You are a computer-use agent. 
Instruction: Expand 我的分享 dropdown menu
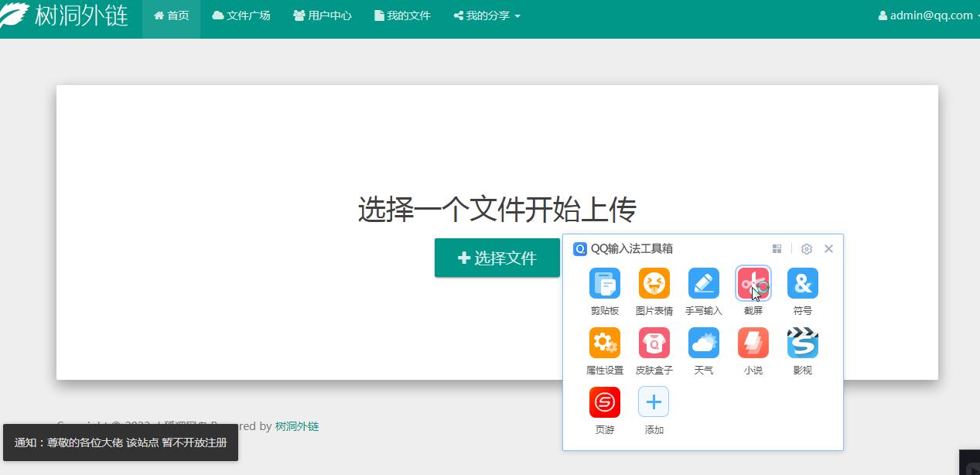coord(487,15)
